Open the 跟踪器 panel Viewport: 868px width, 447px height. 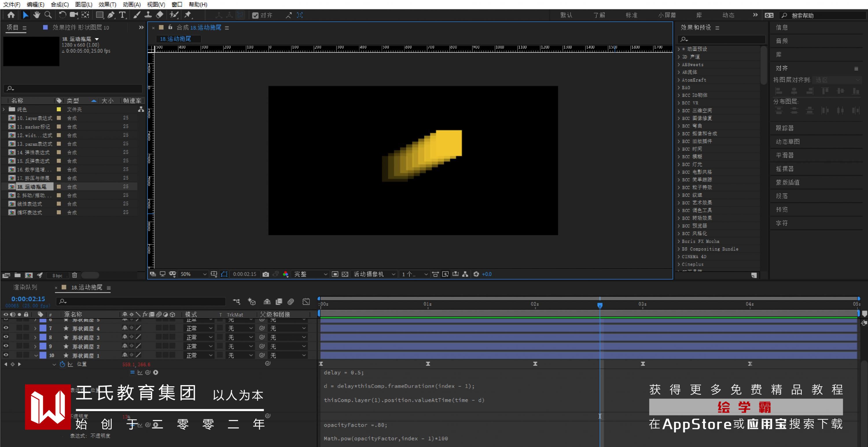784,128
